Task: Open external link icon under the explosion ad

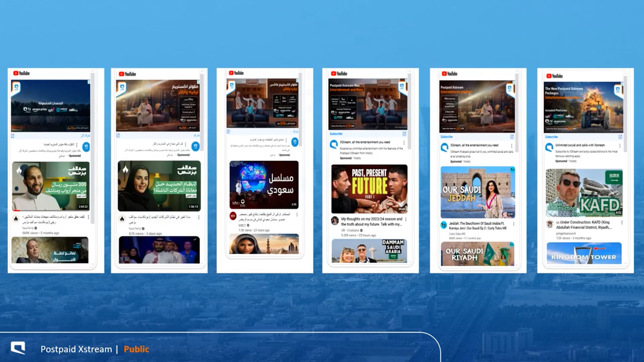Action: coord(620,137)
